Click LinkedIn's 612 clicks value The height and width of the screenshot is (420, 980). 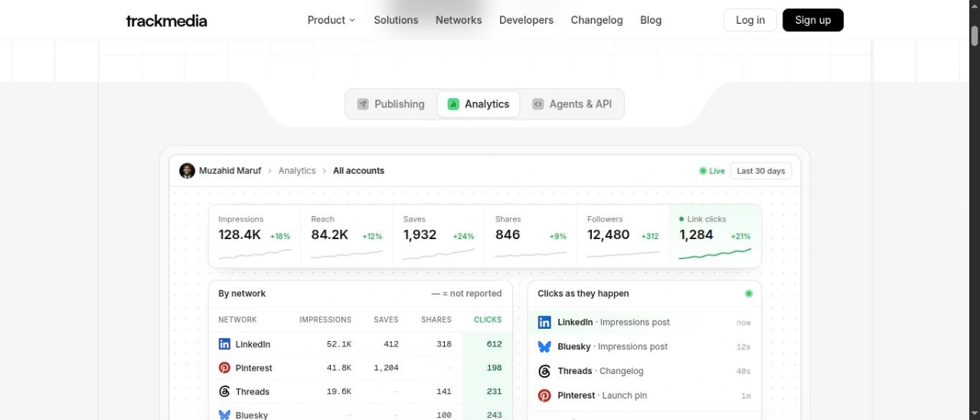coord(494,344)
